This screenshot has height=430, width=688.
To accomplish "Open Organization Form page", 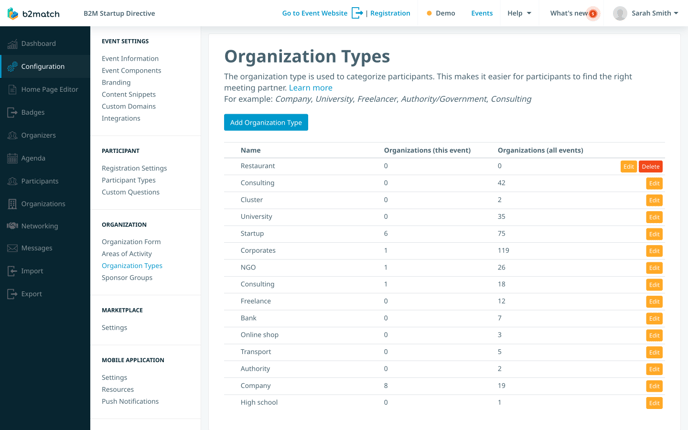I will [131, 242].
